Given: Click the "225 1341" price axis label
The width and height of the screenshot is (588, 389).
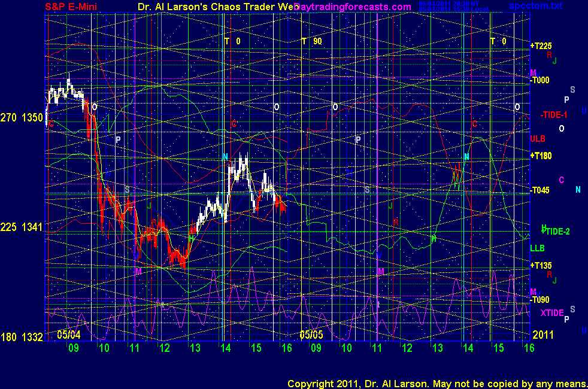Looking at the screenshot, I should tap(22, 227).
